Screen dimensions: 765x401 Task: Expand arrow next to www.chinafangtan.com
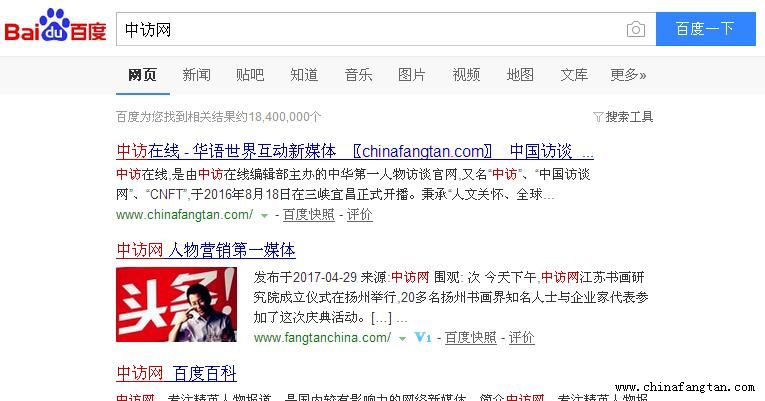264,216
